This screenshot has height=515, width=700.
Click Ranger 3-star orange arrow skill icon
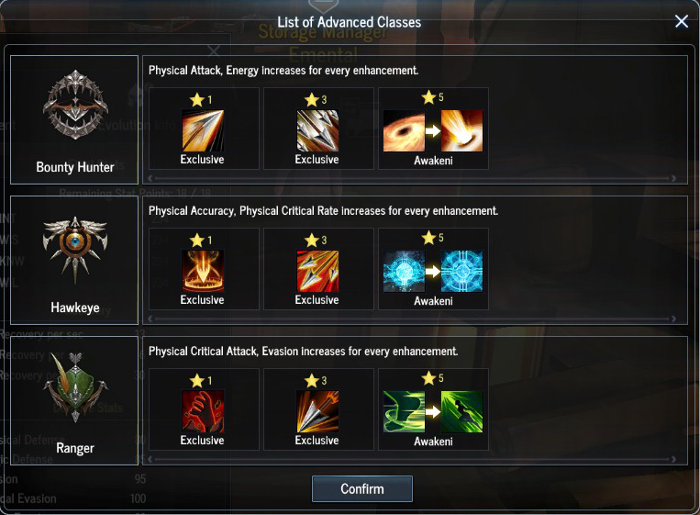[x=317, y=411]
